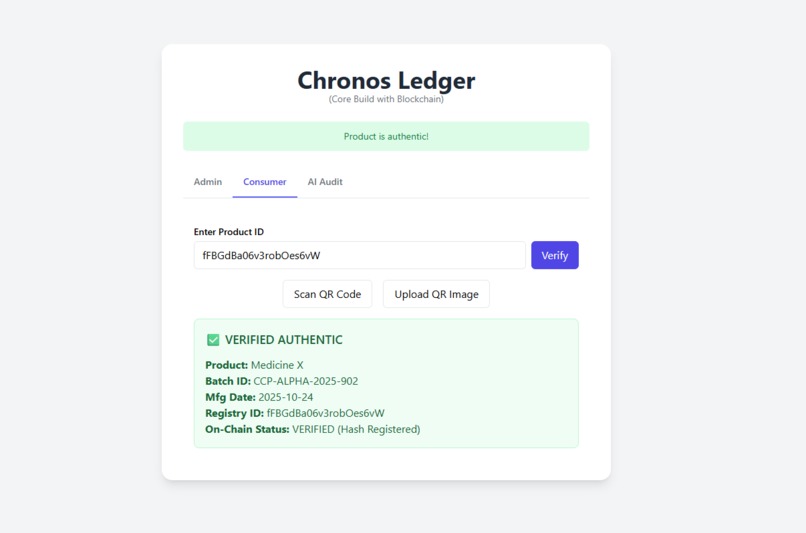Viewport: 806px width, 533px height.
Task: Click the Verify button
Action: click(555, 255)
